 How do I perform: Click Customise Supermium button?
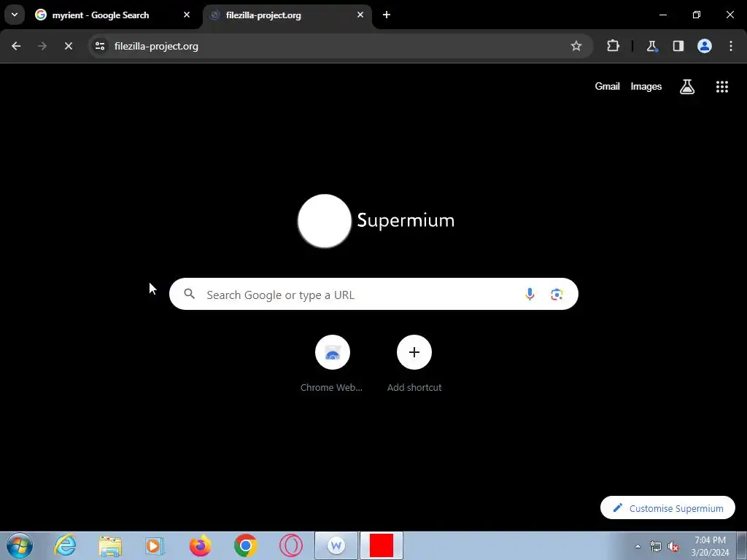(x=667, y=508)
